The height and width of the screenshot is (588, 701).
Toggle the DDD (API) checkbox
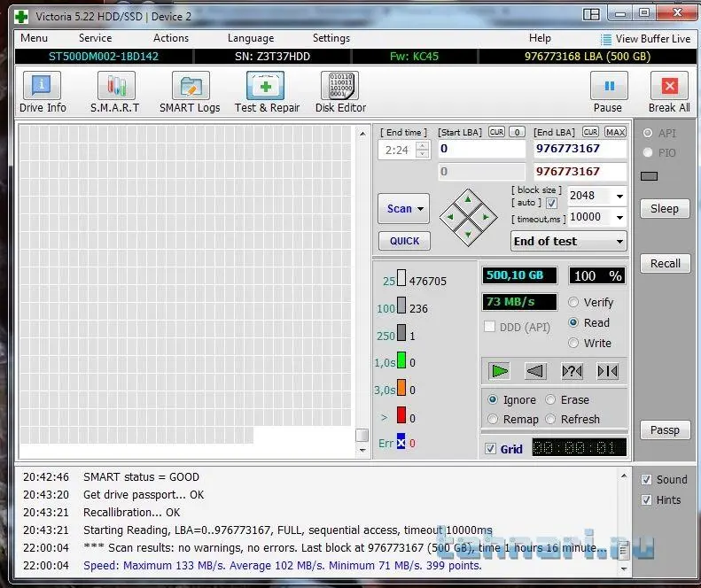pos(489,327)
